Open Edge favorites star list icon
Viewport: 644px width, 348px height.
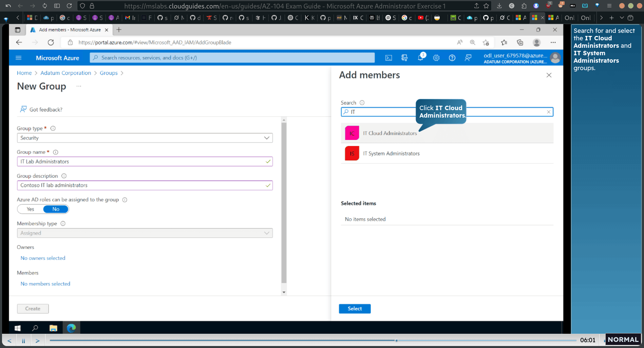click(x=504, y=42)
